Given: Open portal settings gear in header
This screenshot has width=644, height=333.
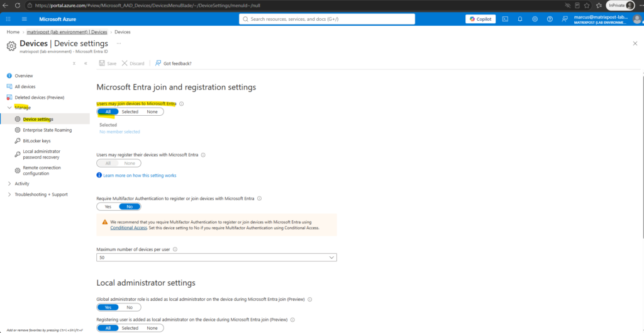Looking at the screenshot, I should coord(535,19).
